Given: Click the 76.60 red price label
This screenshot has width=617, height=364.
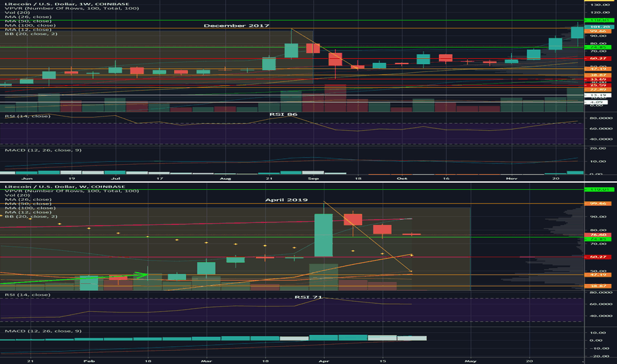Looking at the screenshot, I should 598,235.
